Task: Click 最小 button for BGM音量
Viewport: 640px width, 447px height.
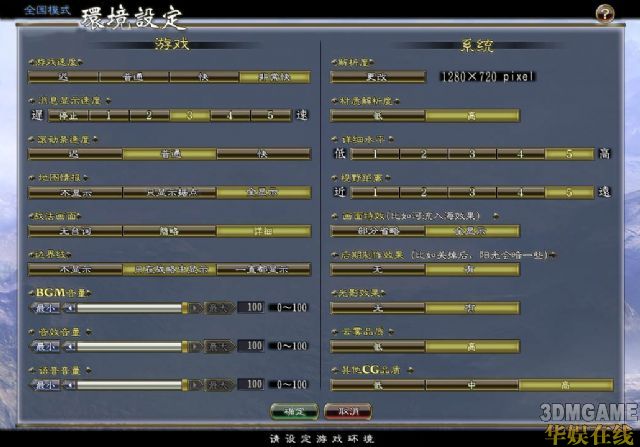Action: pyautogui.click(x=46, y=308)
